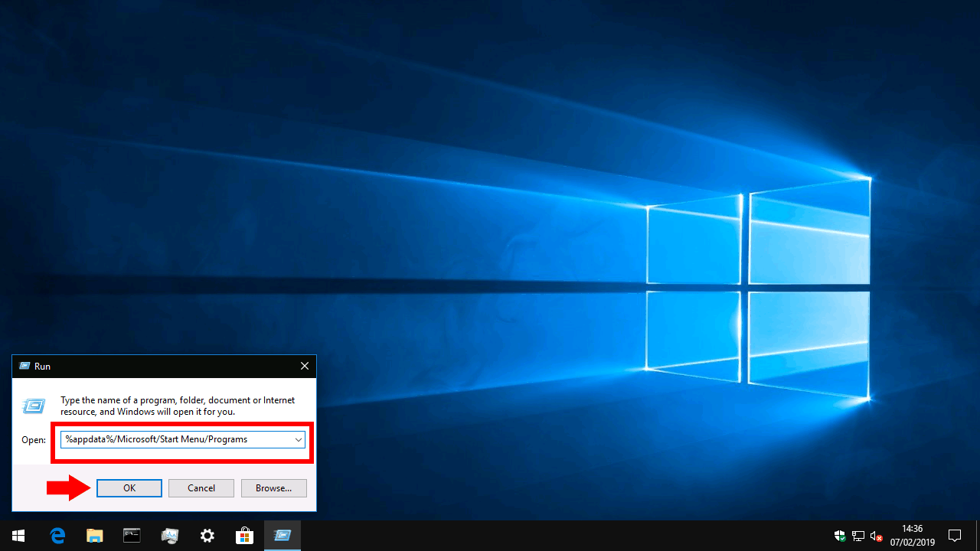Expand the Run command history dropdown
Viewport: 980px width, 551px height.
[x=299, y=439]
